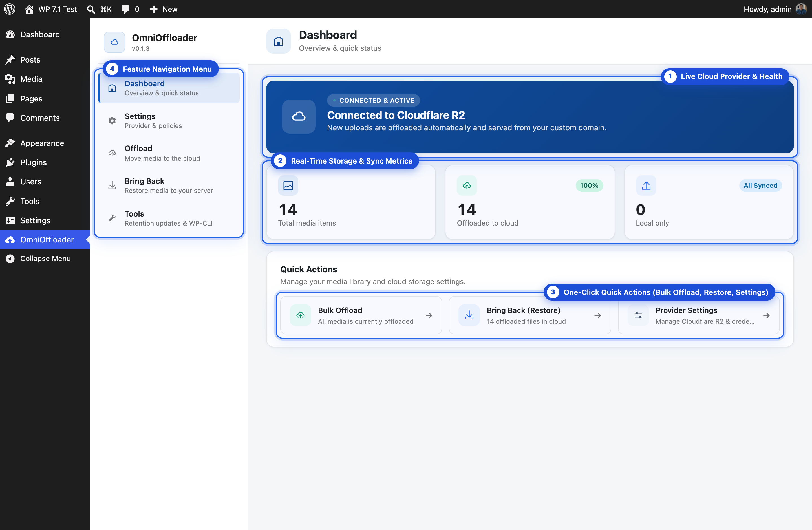
Task: Open Settings in the WordPress admin sidebar
Action: 45,220
